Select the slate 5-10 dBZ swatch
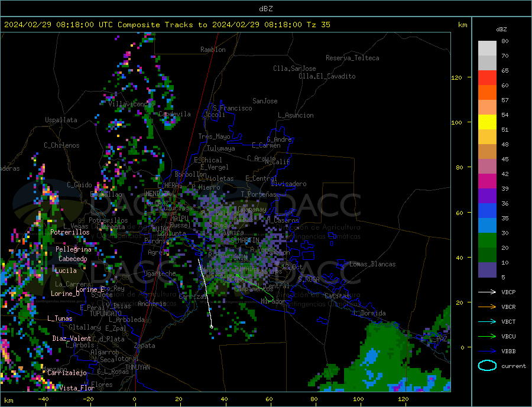 487,270
